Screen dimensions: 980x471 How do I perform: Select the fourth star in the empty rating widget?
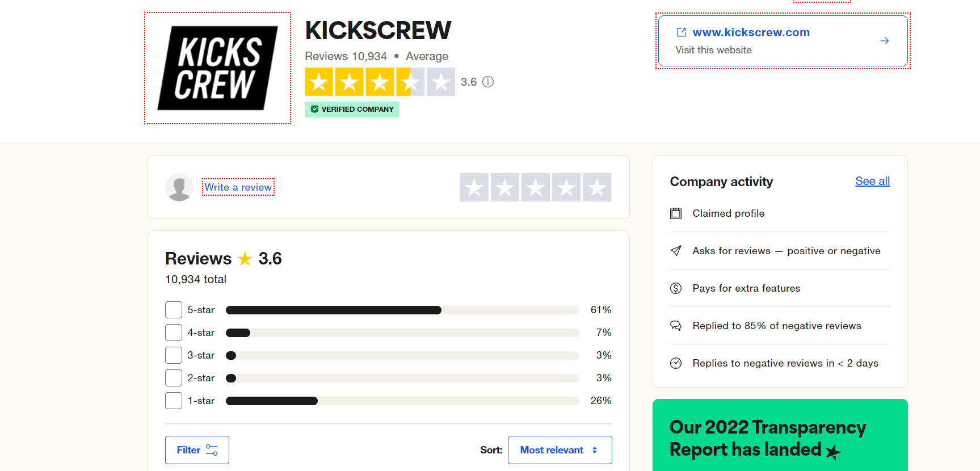coord(566,187)
